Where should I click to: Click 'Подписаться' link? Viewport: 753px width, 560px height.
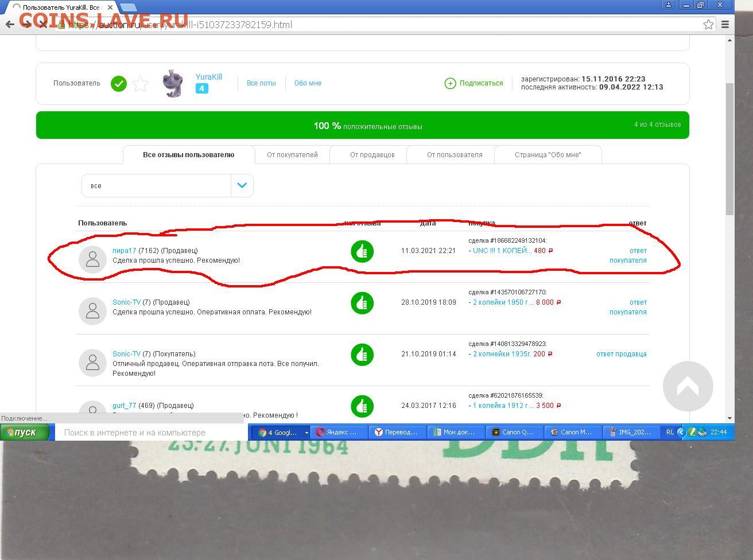[x=481, y=83]
